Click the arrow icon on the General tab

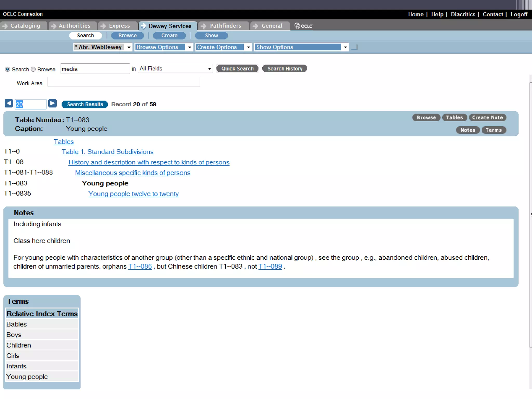(256, 26)
